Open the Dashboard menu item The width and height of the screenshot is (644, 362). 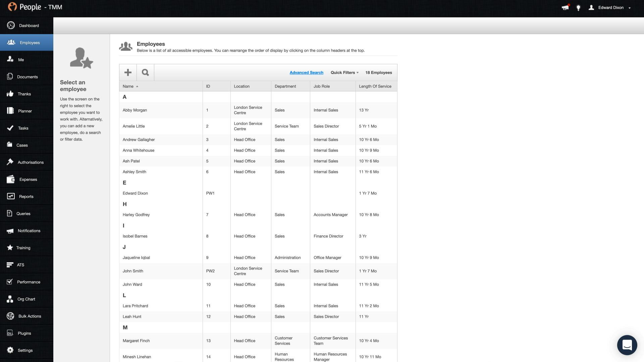coord(29,25)
